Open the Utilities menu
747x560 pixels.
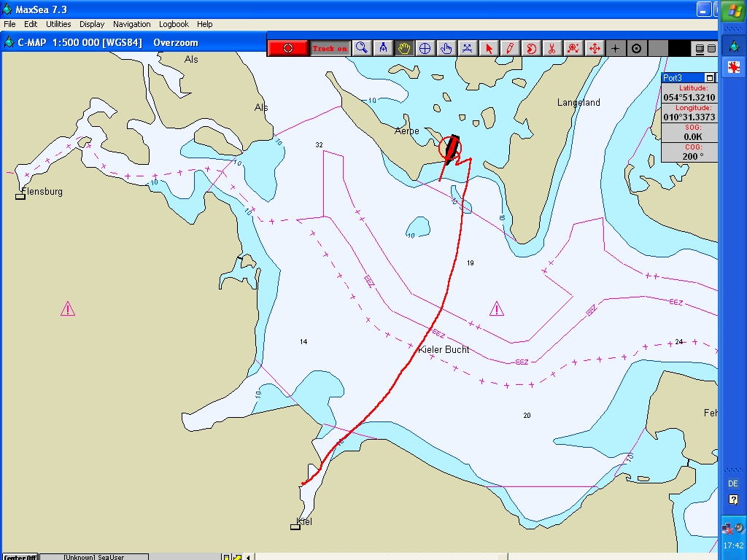(58, 24)
